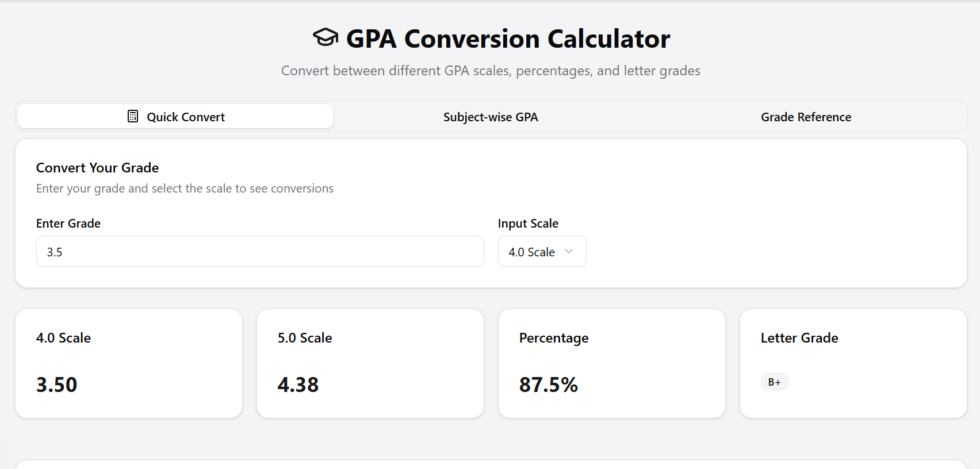The image size is (980, 469).
Task: Click the Enter Grade input field
Action: (260, 251)
